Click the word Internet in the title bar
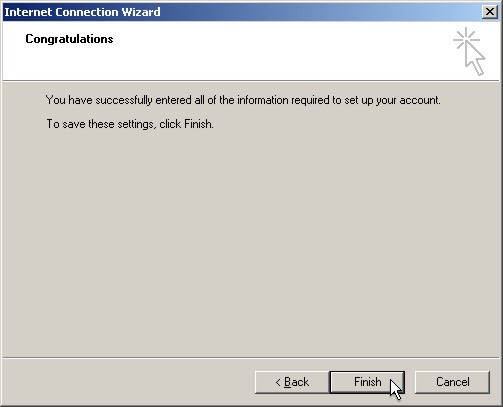This screenshot has width=503, height=407. coord(28,12)
